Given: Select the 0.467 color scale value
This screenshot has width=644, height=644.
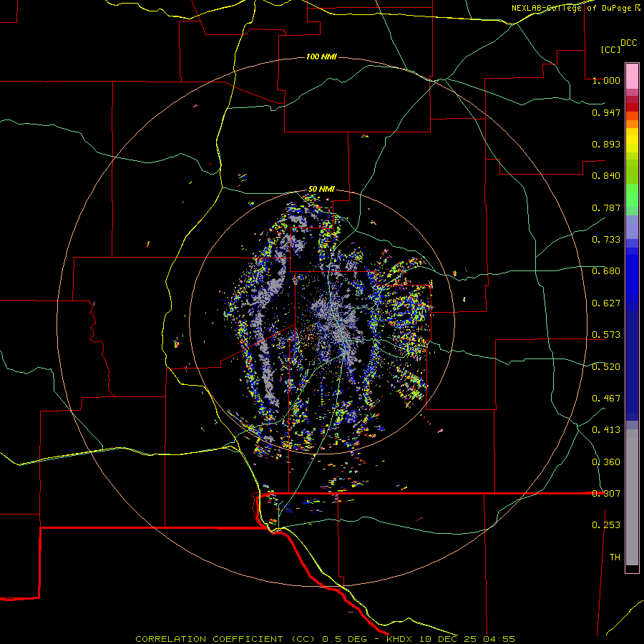Looking at the screenshot, I should click(x=606, y=399).
